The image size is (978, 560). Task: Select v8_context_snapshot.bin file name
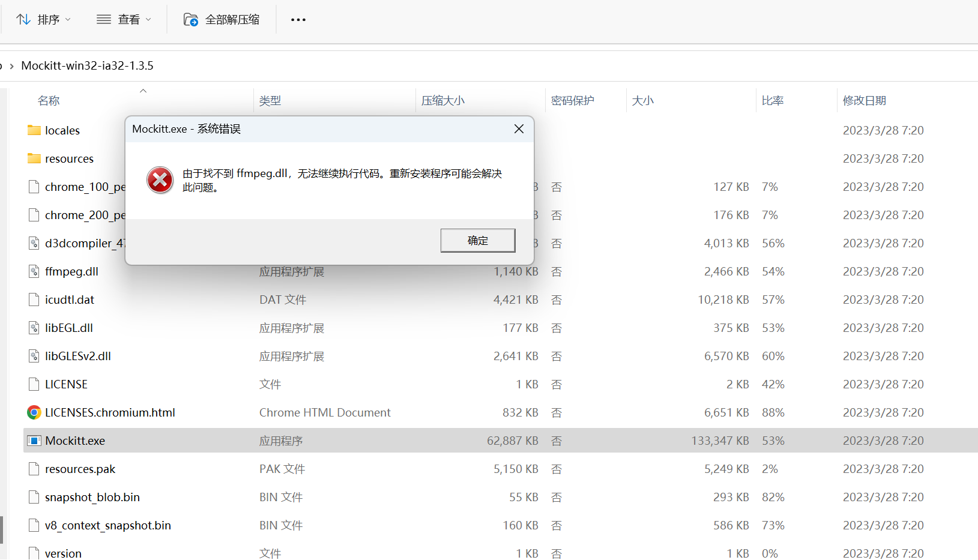(x=108, y=525)
